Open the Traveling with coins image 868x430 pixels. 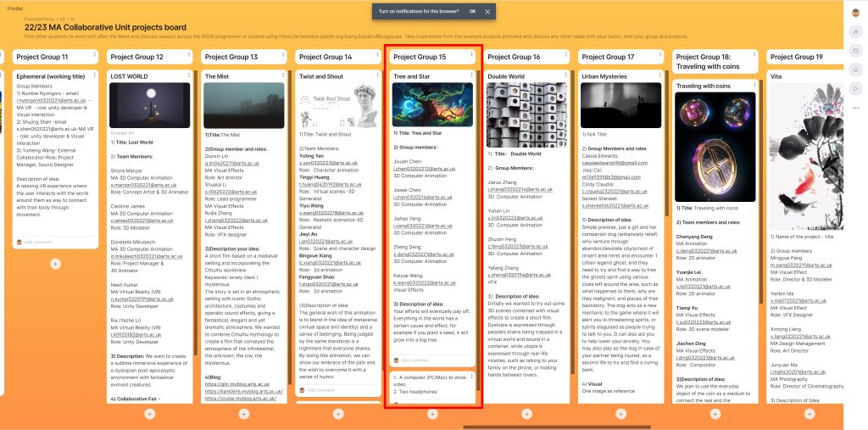point(715,147)
